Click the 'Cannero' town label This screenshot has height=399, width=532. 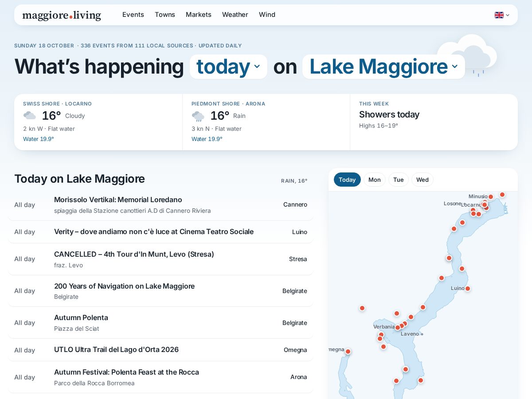click(x=295, y=204)
